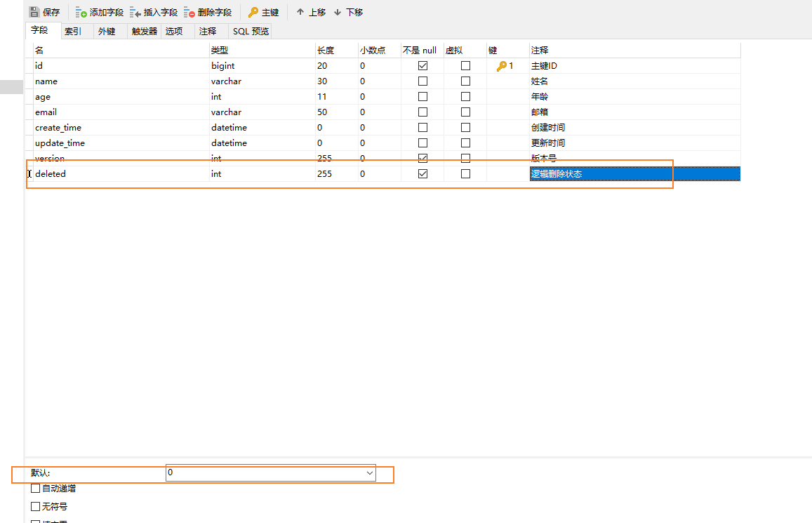Click the 'name' field name cell
The image size is (812, 523).
pyautogui.click(x=121, y=81)
